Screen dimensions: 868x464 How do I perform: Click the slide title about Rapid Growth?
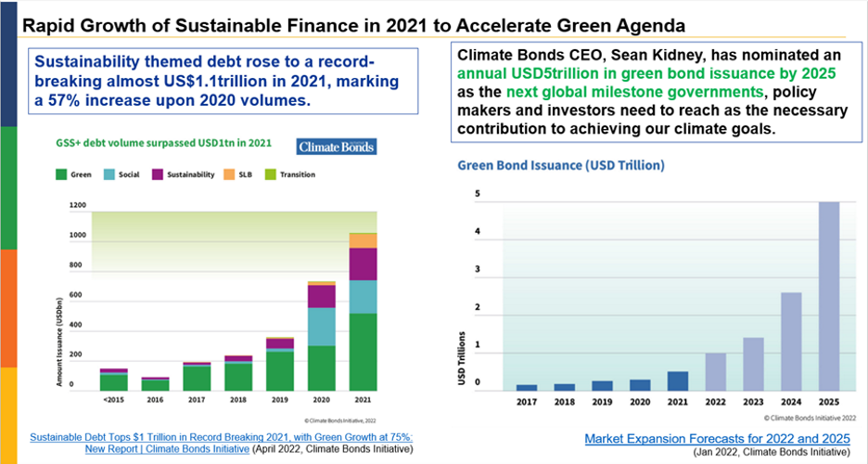[353, 25]
